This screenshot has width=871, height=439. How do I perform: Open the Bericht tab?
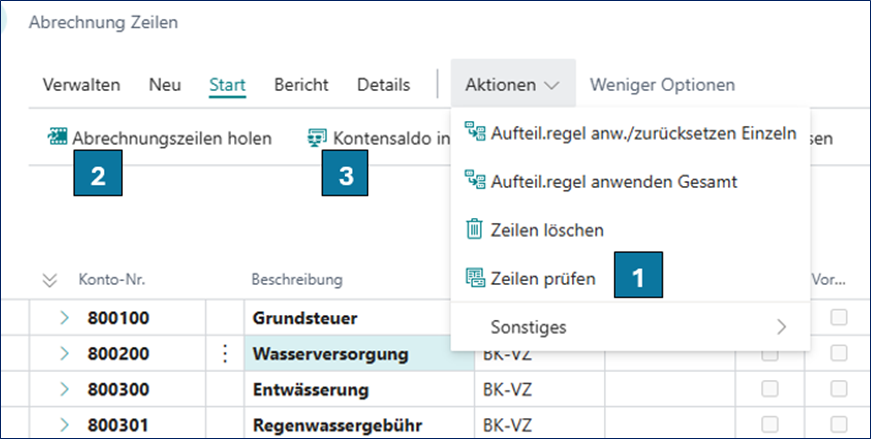[x=302, y=85]
